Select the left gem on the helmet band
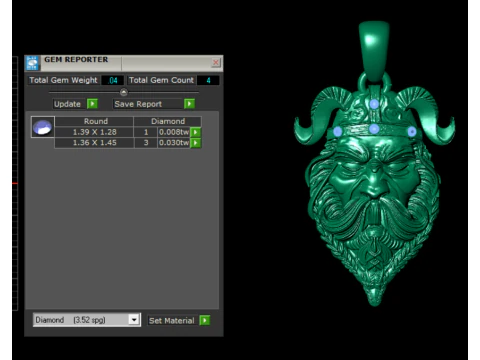 click(337, 131)
